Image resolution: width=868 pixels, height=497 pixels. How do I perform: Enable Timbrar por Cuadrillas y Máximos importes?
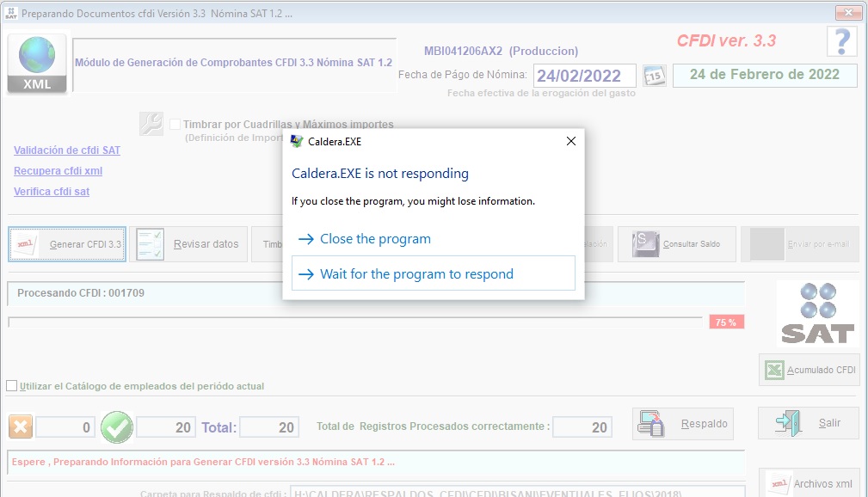coord(175,125)
